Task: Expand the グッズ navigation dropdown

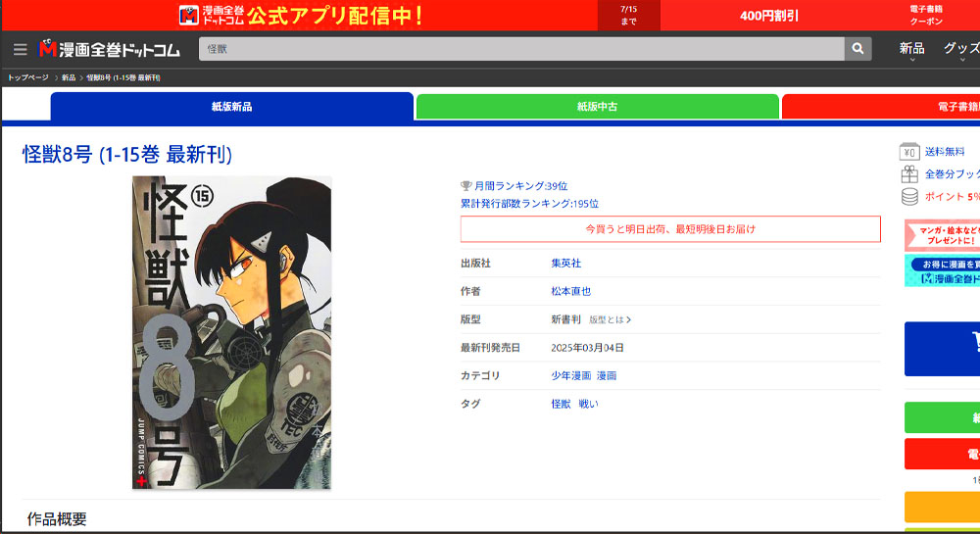Action: (x=961, y=50)
